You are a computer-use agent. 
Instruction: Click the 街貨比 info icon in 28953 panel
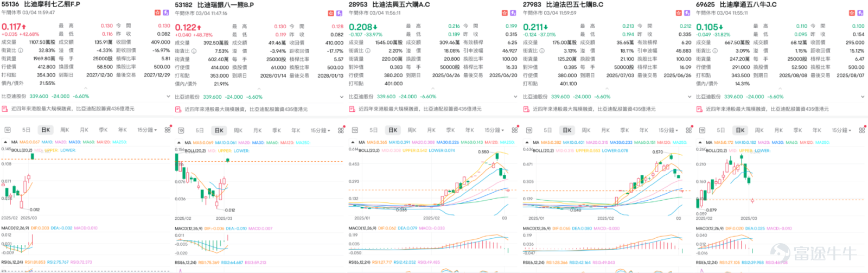(368, 50)
